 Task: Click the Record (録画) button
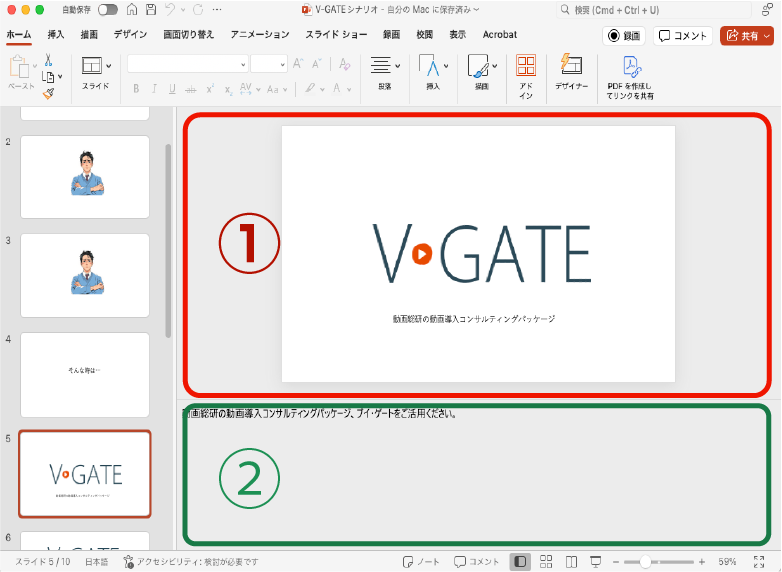[x=624, y=35]
